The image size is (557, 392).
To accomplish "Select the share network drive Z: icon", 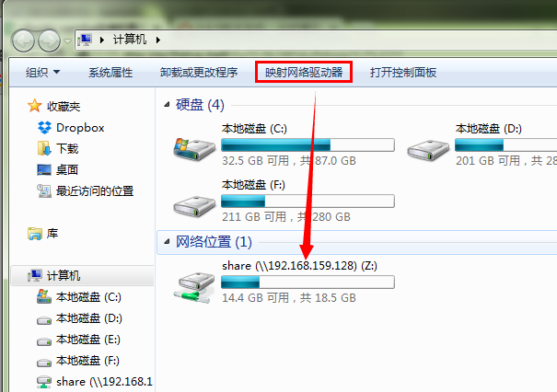I will coord(194,288).
